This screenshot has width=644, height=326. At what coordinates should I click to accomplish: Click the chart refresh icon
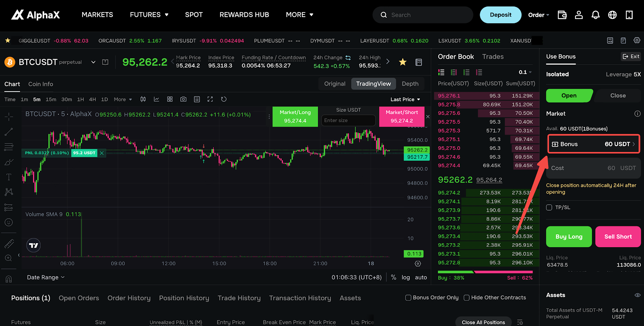224,99
